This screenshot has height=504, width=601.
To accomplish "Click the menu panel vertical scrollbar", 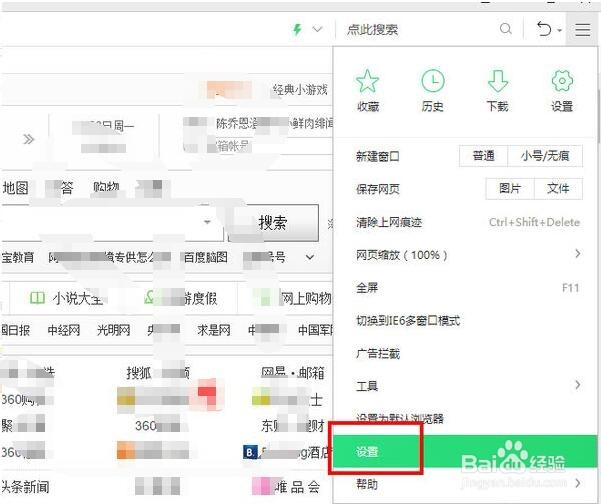I will 598,115.
